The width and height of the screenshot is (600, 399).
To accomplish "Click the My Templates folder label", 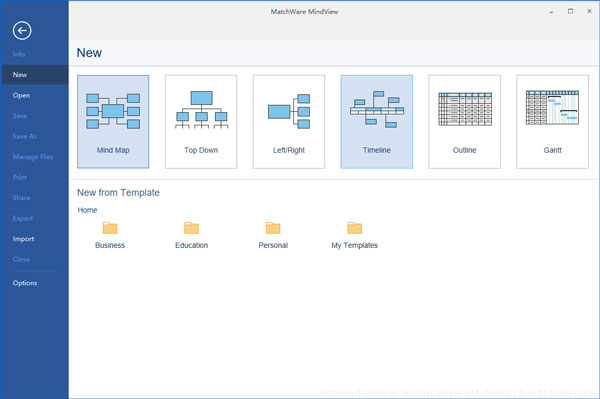I will coord(355,245).
